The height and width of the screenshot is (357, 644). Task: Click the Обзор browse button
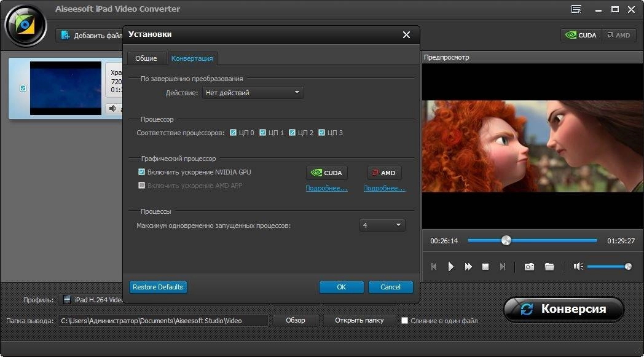click(296, 320)
